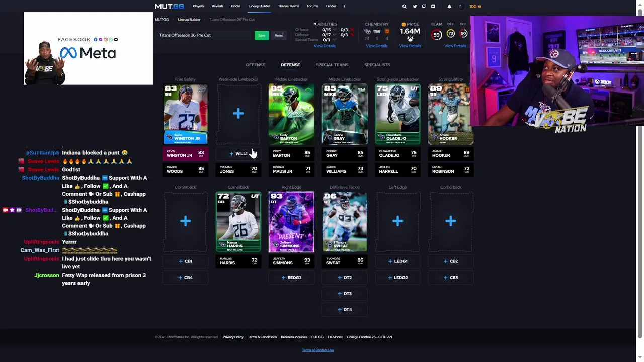Add a player to CB5 slot
Viewport: 644px width, 362px height.
pyautogui.click(x=451, y=278)
